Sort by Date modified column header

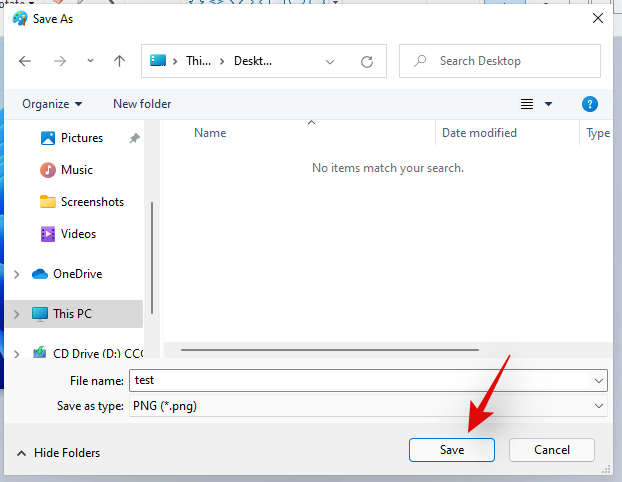[479, 133]
